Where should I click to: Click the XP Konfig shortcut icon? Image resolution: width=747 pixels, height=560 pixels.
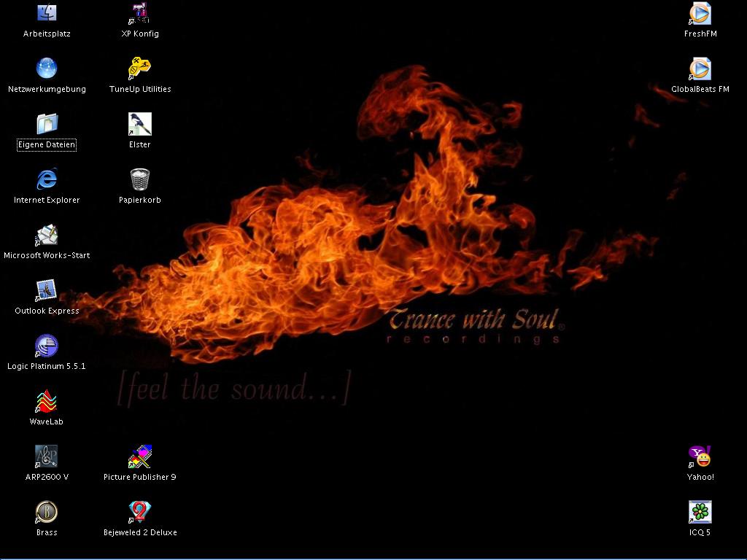pos(140,13)
